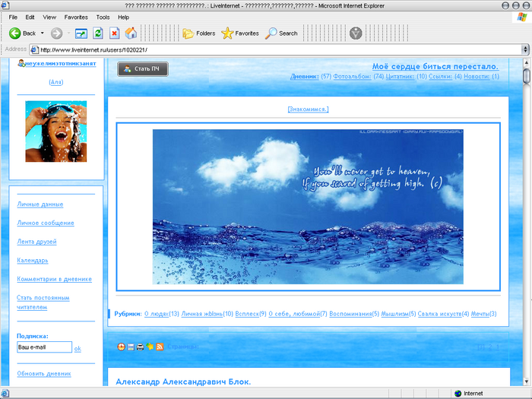Open the Свалка искуств rubric link

click(x=440, y=314)
